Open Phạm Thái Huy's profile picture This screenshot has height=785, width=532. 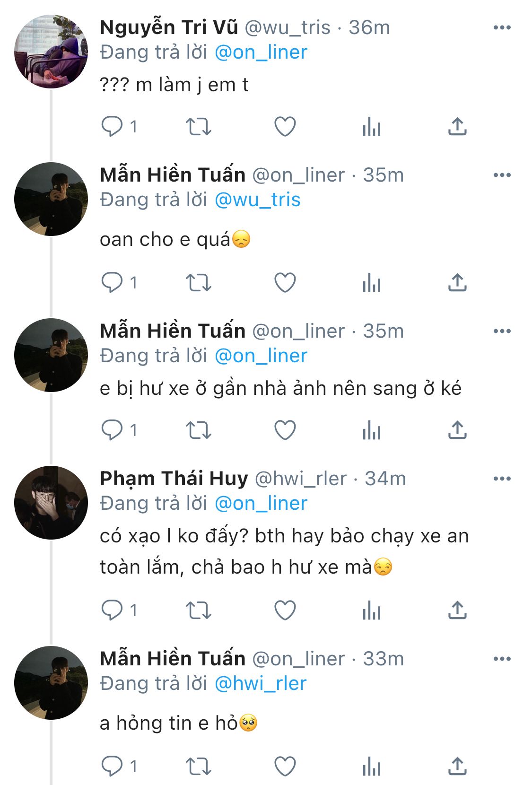(51, 503)
